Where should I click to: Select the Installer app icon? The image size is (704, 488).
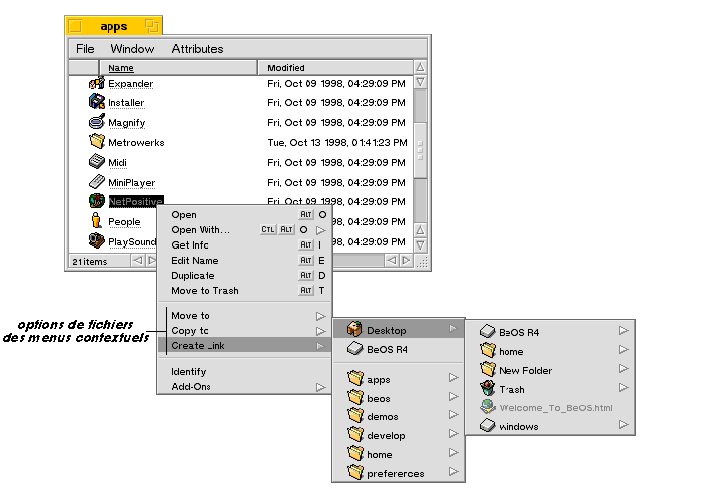tap(97, 102)
